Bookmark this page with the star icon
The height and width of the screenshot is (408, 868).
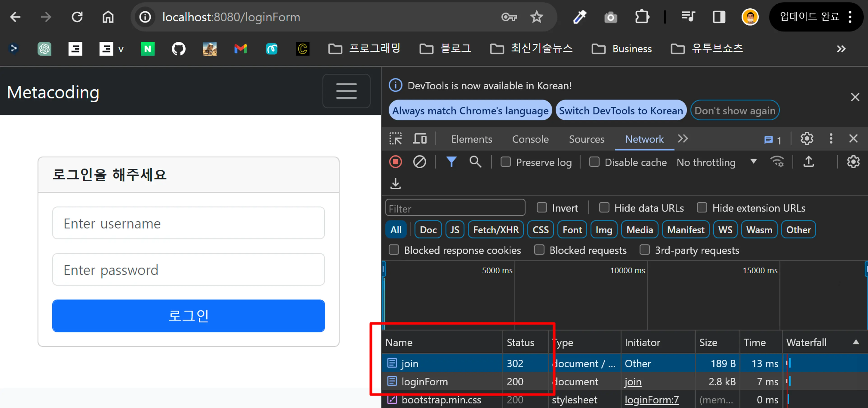point(536,17)
